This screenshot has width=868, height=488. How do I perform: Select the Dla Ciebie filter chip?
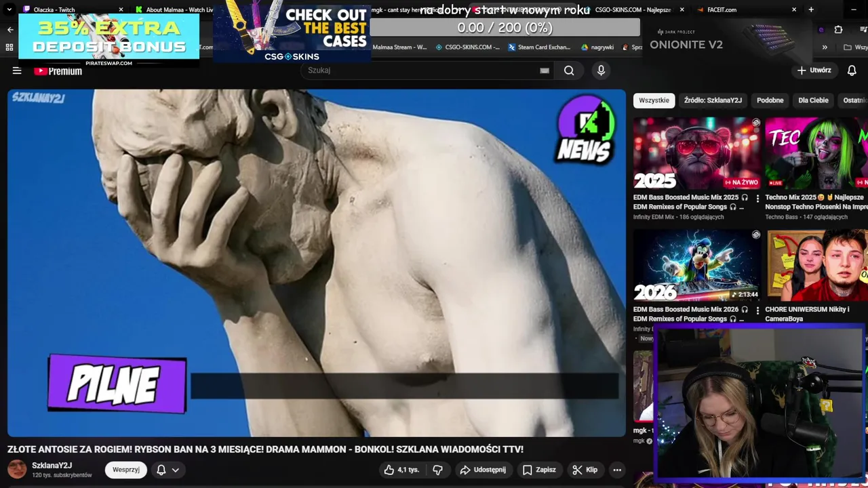[x=813, y=100]
